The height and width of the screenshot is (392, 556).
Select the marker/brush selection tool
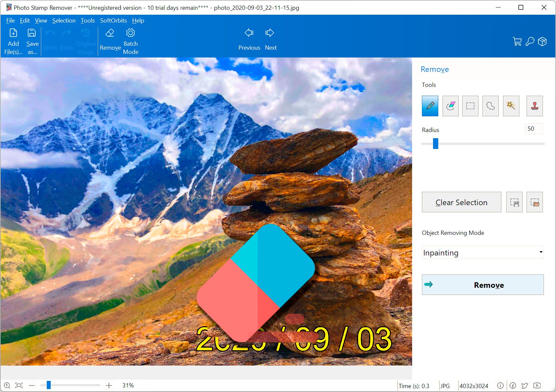(430, 106)
